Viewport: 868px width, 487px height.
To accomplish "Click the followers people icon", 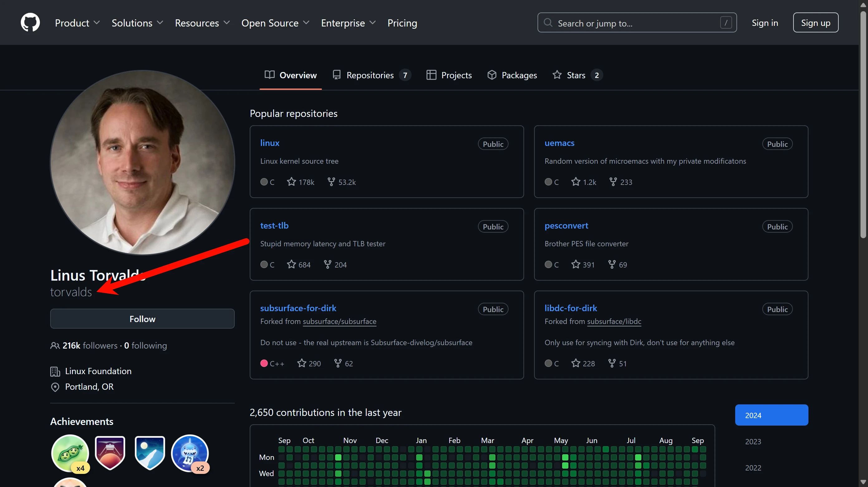I will pos(55,345).
